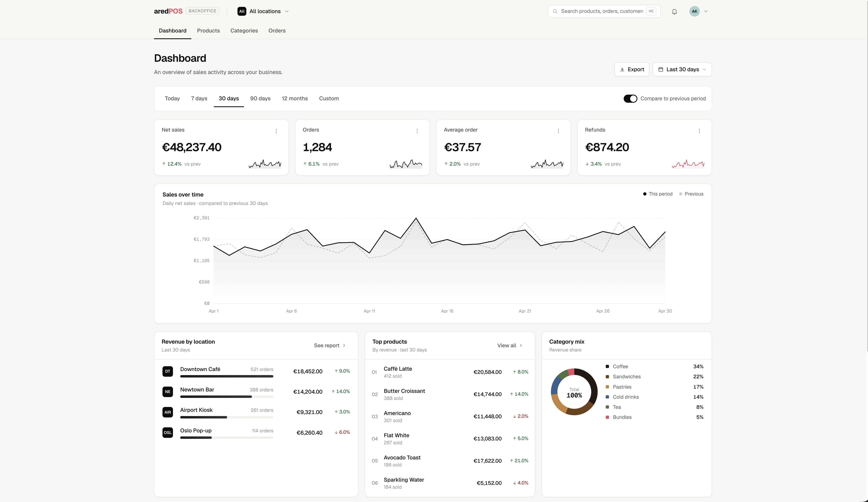The width and height of the screenshot is (868, 502).
Task: Click the Bundles color swatch
Action: pyautogui.click(x=607, y=417)
